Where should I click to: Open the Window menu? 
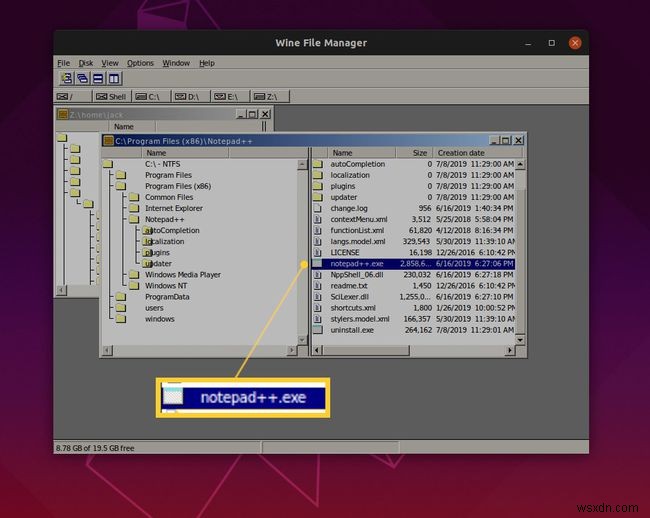[176, 63]
